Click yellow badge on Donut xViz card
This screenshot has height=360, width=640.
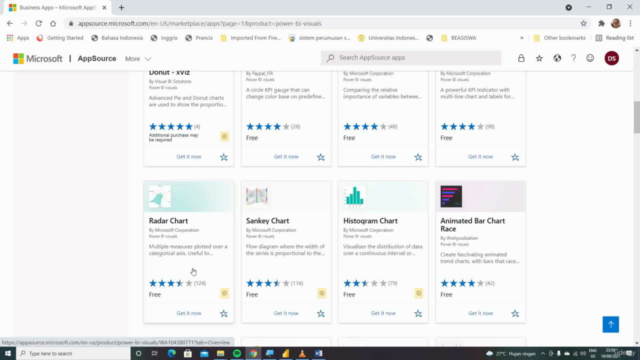224,136
